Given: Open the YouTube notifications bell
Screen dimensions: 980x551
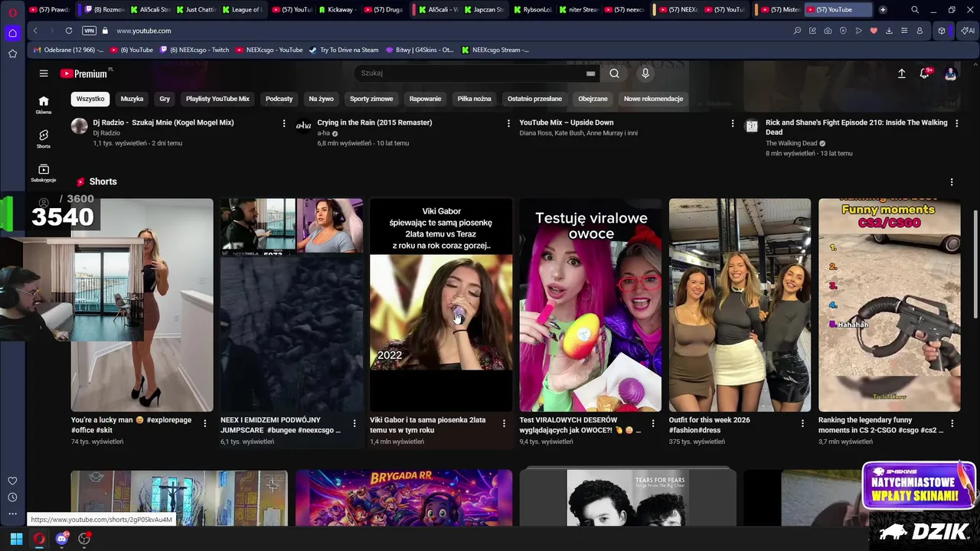Looking at the screenshot, I should [925, 73].
